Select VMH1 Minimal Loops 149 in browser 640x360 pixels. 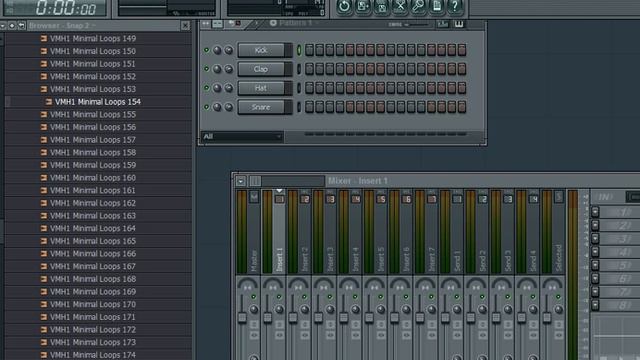[x=93, y=38]
